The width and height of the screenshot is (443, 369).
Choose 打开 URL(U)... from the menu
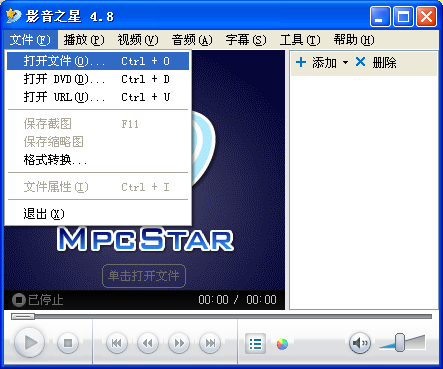pos(98,97)
